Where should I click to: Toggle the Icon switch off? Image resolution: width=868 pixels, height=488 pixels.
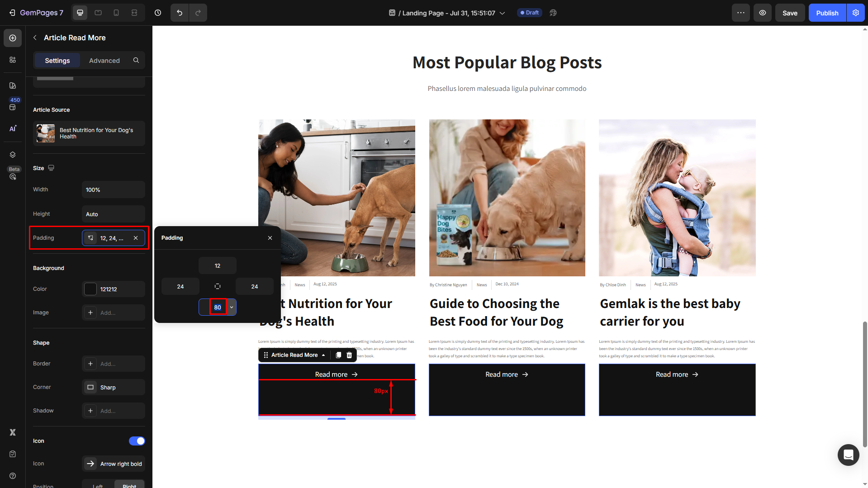(x=137, y=441)
